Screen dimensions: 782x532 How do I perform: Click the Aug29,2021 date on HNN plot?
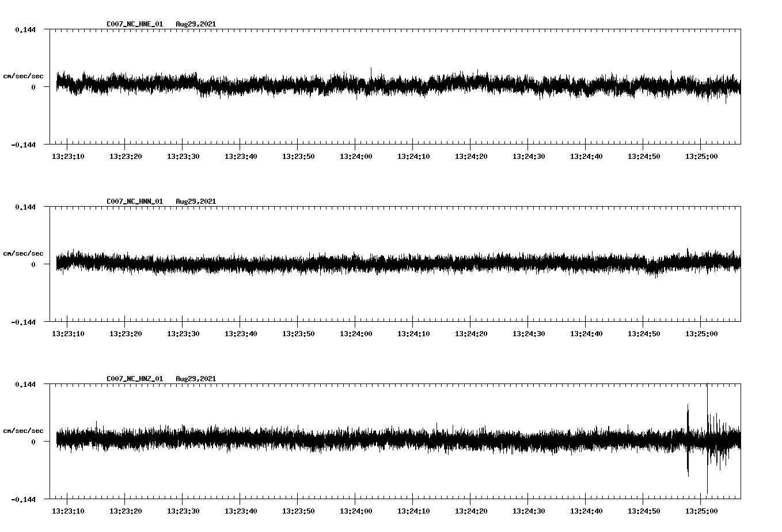(196, 202)
